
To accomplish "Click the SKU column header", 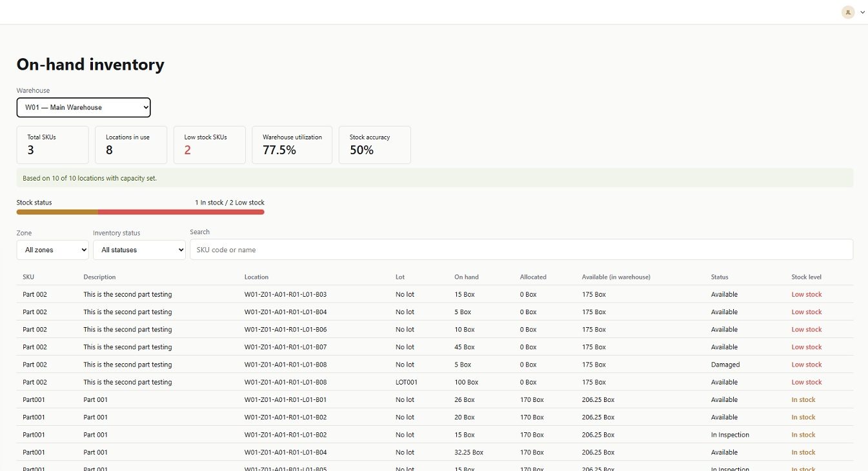I will pos(28,277).
